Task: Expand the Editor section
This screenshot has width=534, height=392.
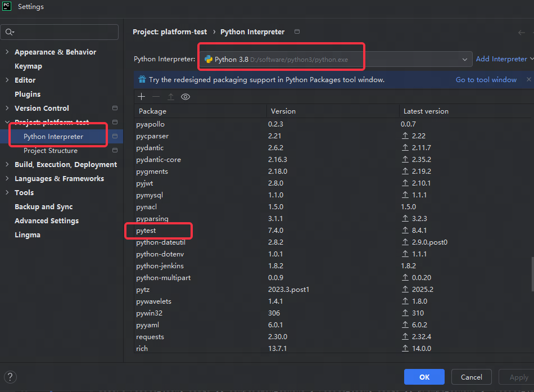Action: (7, 80)
